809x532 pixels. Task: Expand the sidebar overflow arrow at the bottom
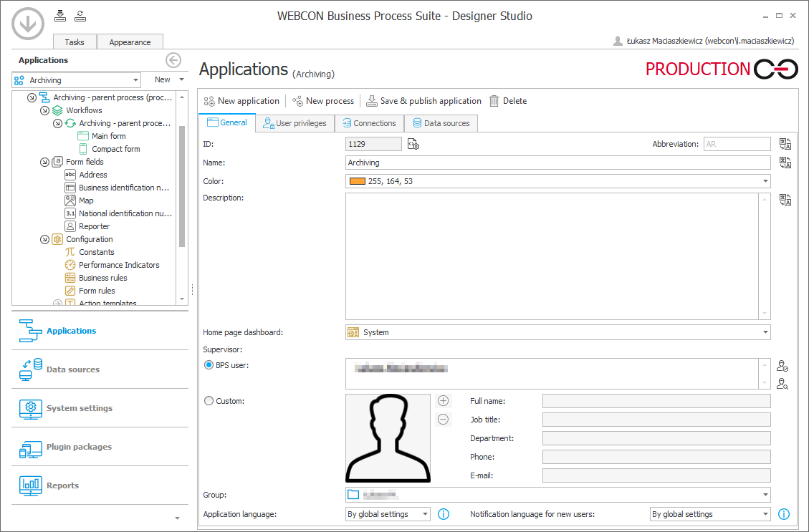click(x=177, y=518)
